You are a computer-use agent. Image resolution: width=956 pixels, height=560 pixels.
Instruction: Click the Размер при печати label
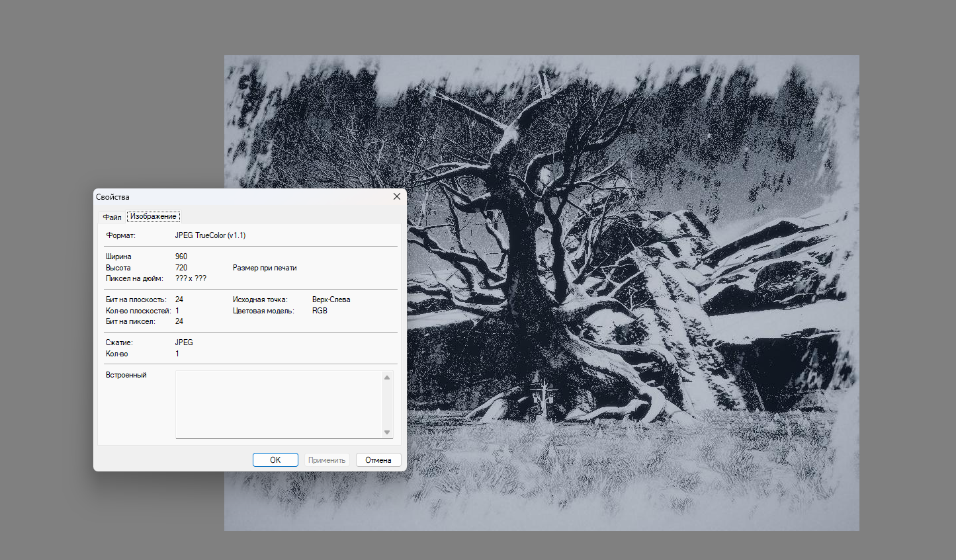click(265, 268)
